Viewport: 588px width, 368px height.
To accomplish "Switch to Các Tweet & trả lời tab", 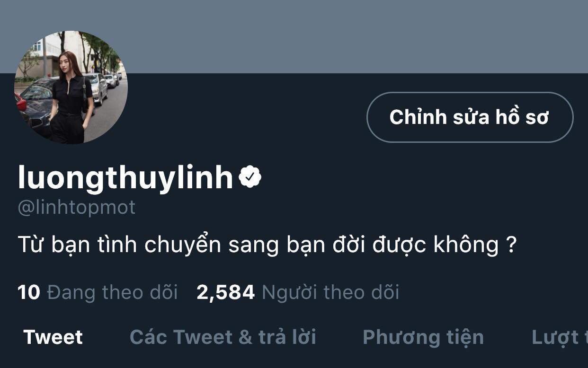I will (x=223, y=337).
